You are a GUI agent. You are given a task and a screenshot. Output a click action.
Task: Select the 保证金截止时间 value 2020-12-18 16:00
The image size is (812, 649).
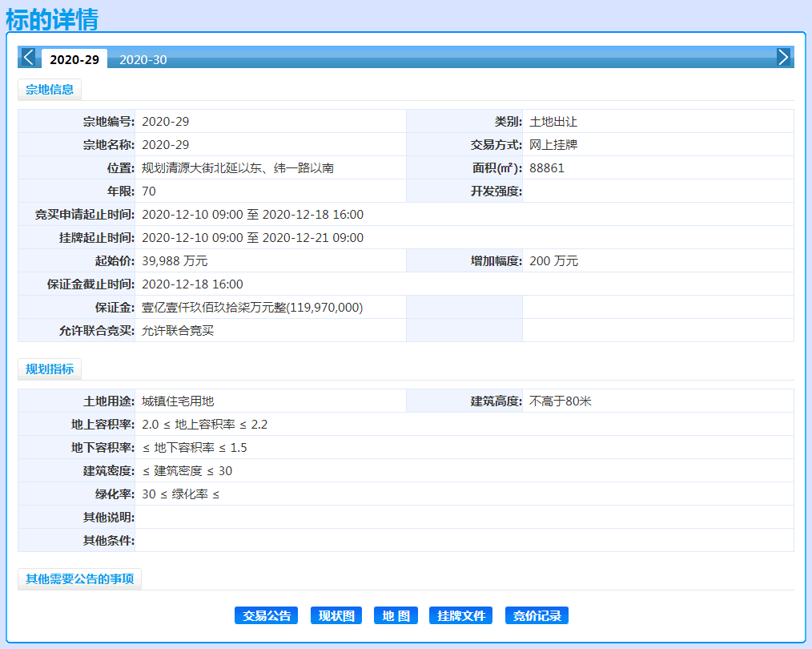click(193, 284)
